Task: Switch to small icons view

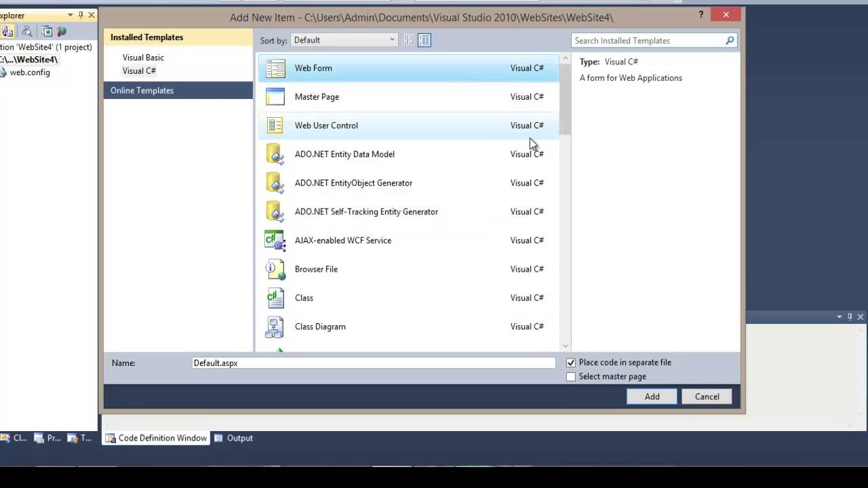Action: coord(409,40)
